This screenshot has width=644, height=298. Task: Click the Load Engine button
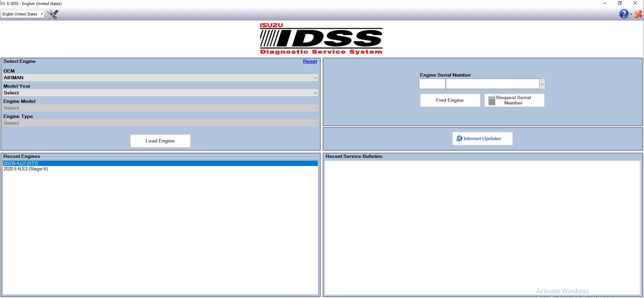[160, 141]
